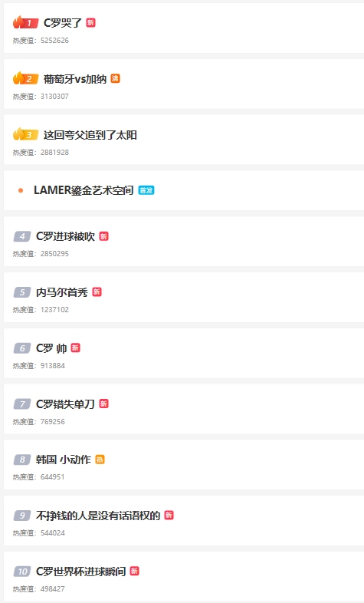Click the orange 热 tag beside 韩国 小动作

pyautogui.click(x=100, y=460)
